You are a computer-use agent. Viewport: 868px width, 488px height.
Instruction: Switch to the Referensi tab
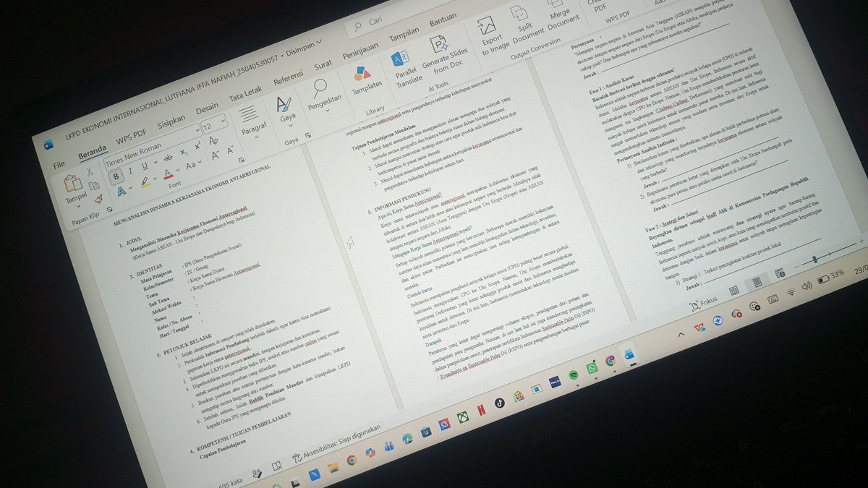coord(288,78)
